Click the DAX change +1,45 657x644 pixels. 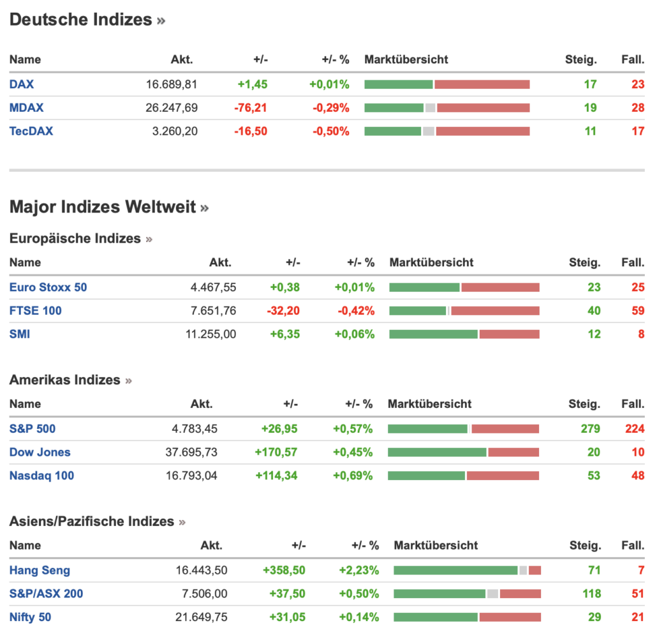point(252,85)
